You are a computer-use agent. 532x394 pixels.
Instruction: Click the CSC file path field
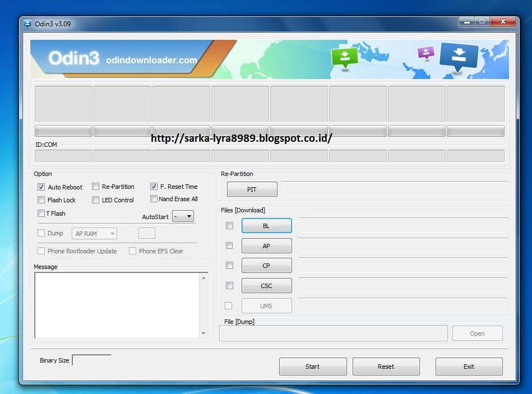tap(403, 285)
